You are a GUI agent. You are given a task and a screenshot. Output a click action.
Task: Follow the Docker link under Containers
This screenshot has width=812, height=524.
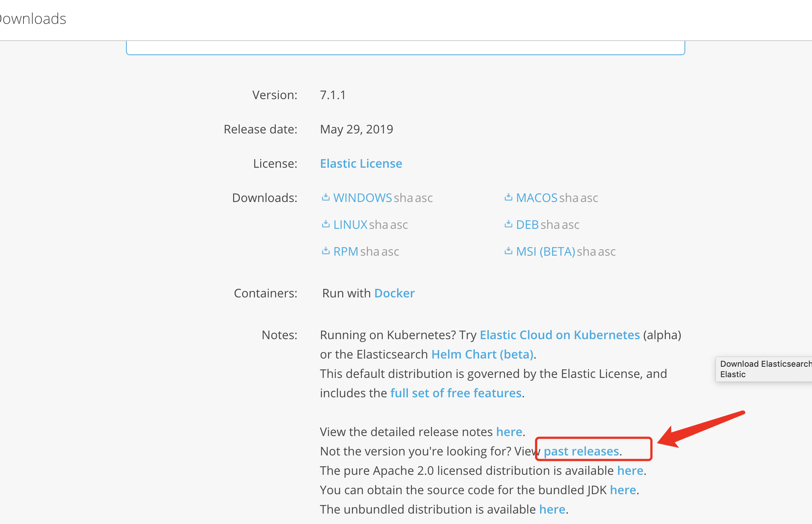click(394, 293)
